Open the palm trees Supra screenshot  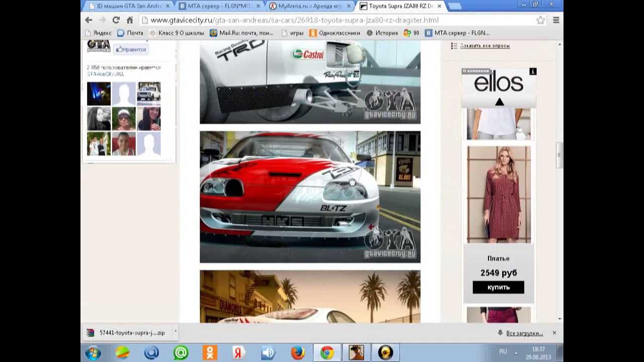(310, 296)
